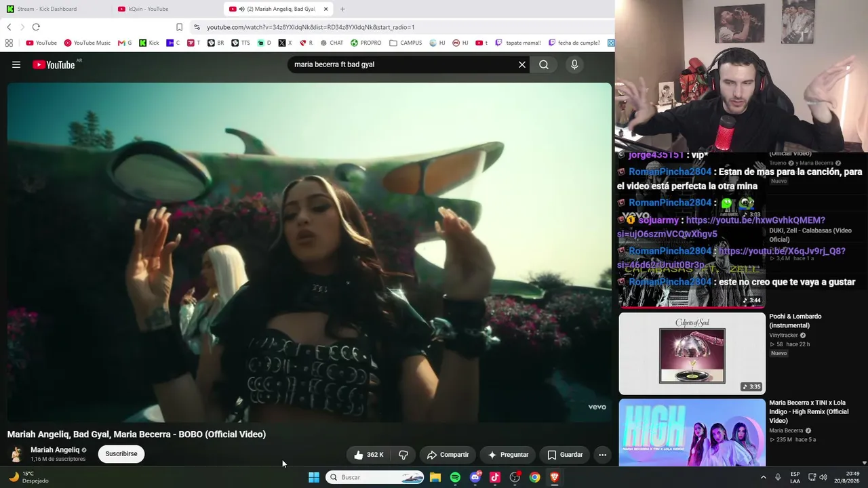Screen dimensions: 868x488
Task: Open the Mariah Angeliq channel avatar
Action: [x=16, y=454]
